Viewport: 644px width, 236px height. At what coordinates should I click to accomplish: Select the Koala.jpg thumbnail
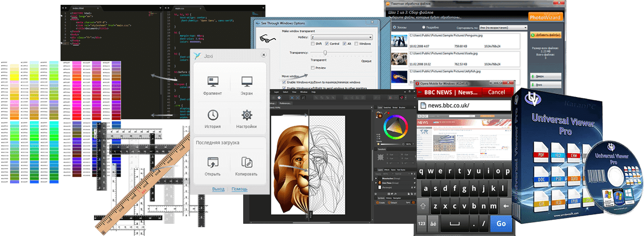pyautogui.click(x=399, y=59)
